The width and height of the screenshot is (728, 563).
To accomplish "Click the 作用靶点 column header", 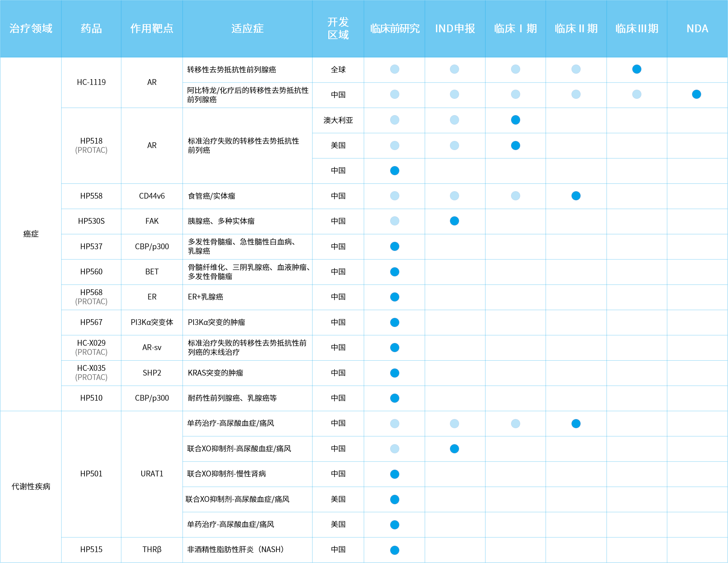I will tap(152, 29).
